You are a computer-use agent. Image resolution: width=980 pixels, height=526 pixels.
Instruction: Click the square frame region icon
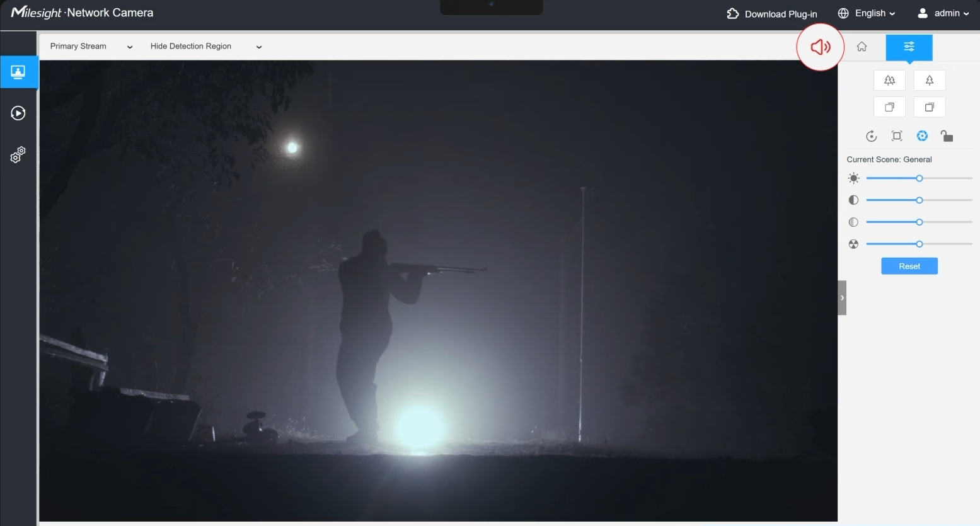point(897,136)
